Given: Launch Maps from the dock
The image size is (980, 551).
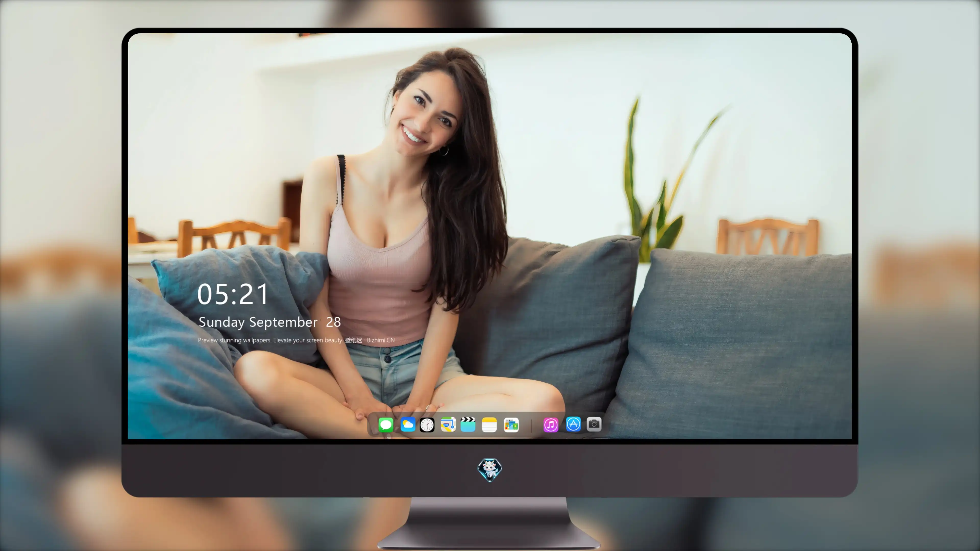Looking at the screenshot, I should point(448,424).
